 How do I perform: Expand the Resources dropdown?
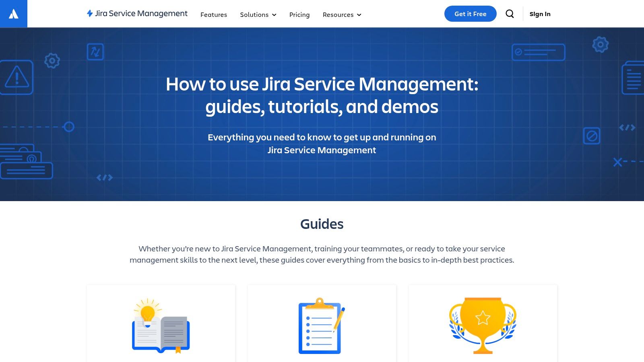pos(342,14)
